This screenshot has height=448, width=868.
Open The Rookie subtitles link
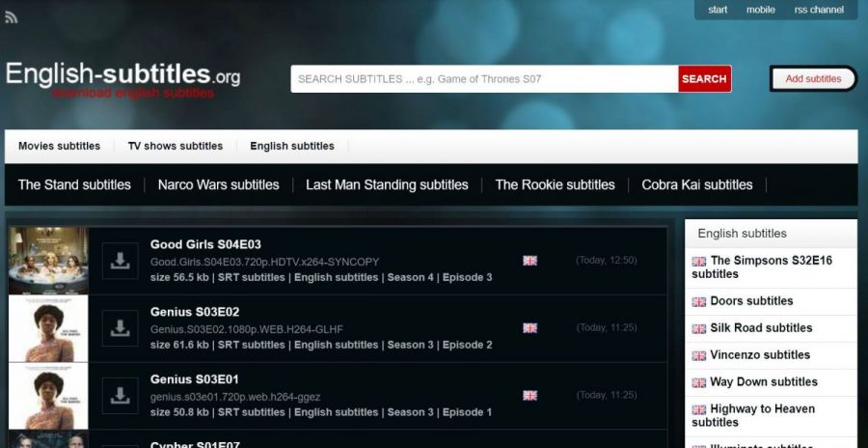click(x=555, y=184)
